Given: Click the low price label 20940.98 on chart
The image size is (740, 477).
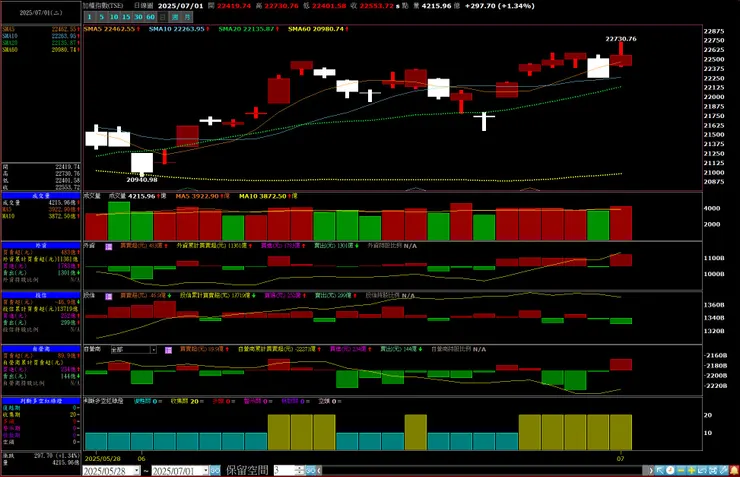Looking at the screenshot, I should 142,180.
